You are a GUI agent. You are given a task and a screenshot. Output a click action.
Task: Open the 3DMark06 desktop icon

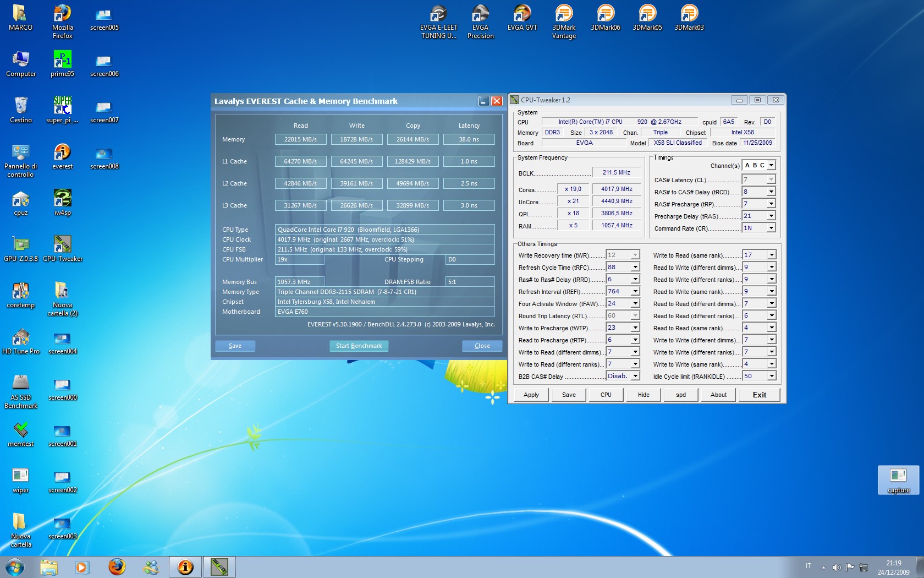(606, 17)
